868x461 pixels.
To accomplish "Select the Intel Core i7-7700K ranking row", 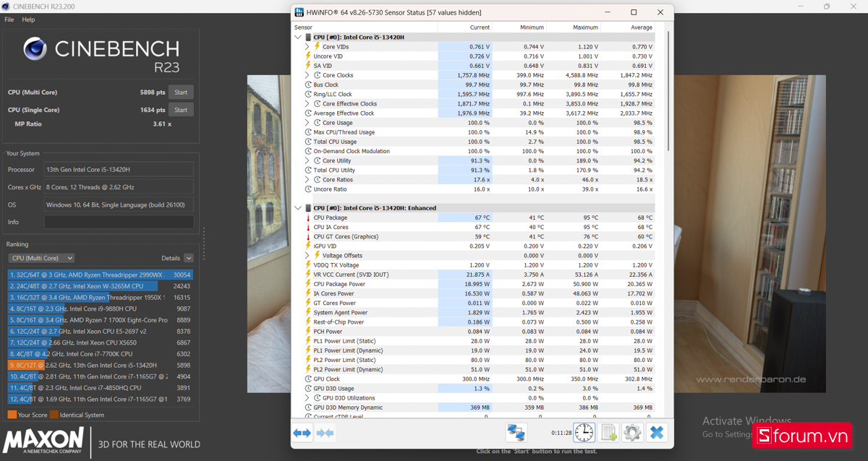I will tap(101, 354).
